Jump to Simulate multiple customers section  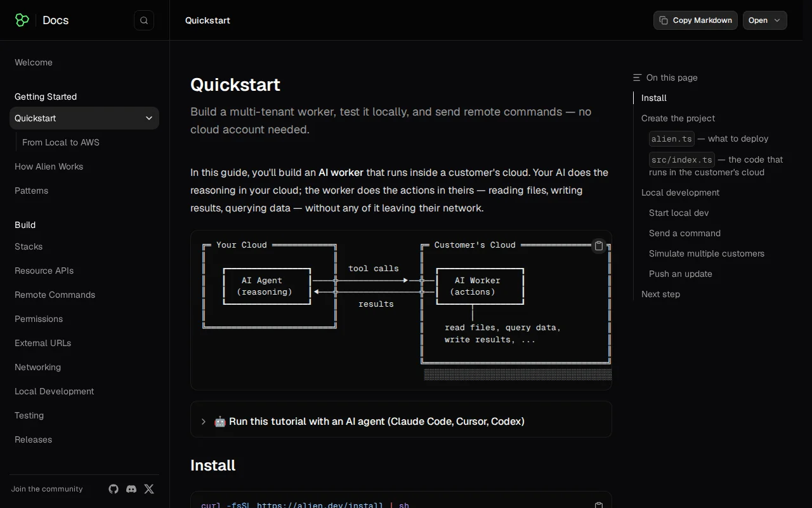tap(707, 253)
